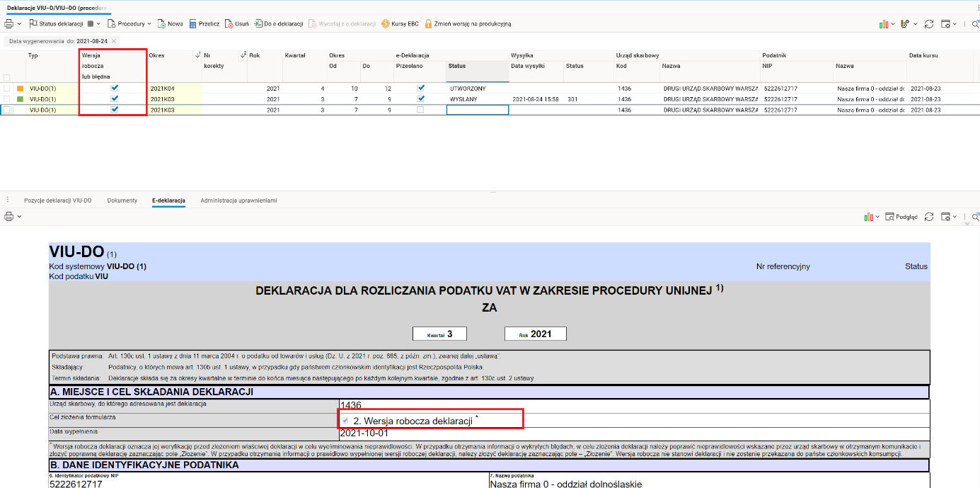Open the three-dot menu left of the lower tabs
Image resolution: width=980 pixels, height=488 pixels.
pyautogui.click(x=8, y=200)
